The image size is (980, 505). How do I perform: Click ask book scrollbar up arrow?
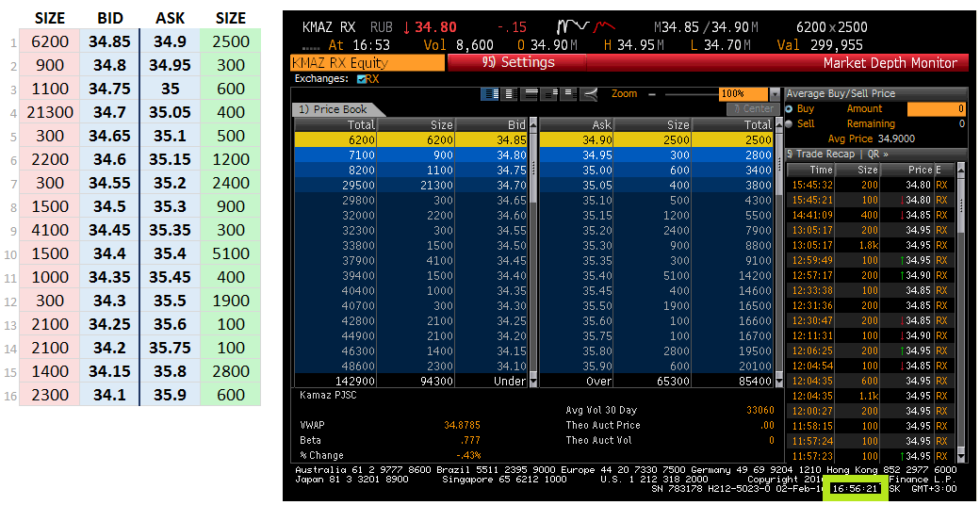tap(778, 125)
